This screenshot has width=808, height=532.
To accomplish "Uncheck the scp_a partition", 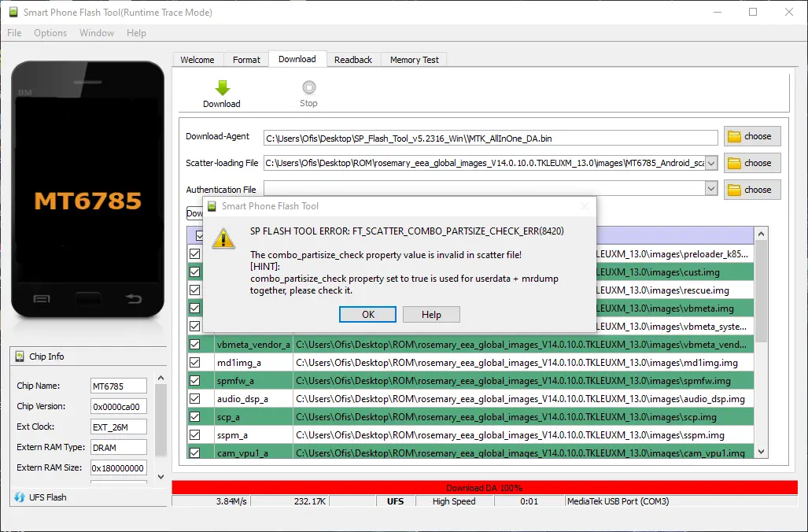I will click(x=195, y=416).
